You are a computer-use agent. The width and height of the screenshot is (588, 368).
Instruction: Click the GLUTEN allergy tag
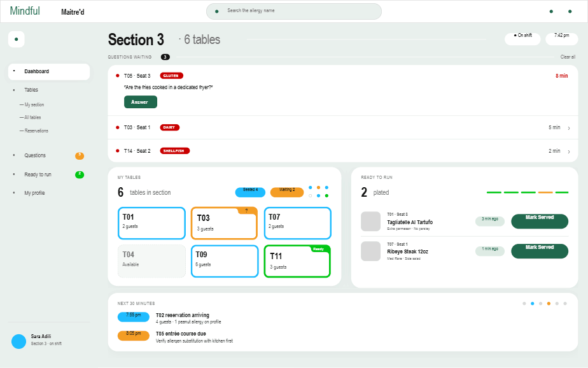pyautogui.click(x=171, y=76)
